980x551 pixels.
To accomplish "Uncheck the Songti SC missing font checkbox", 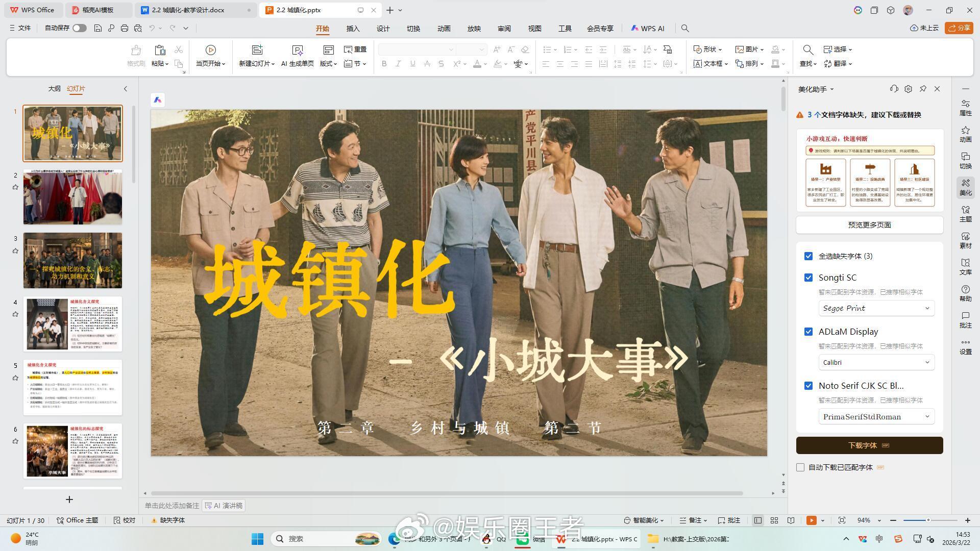I will point(808,277).
